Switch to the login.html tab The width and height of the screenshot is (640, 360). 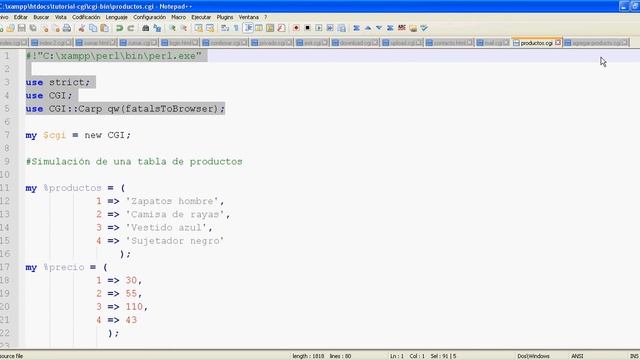[180, 43]
